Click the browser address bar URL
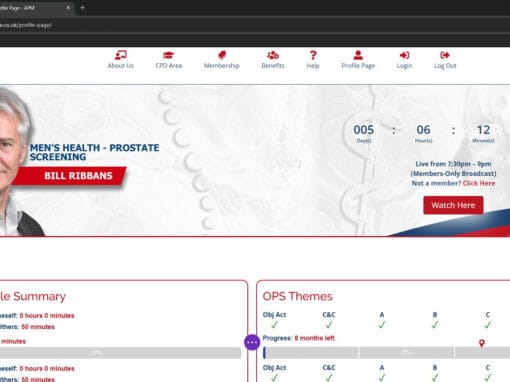This screenshot has width=510, height=382. click(x=26, y=25)
